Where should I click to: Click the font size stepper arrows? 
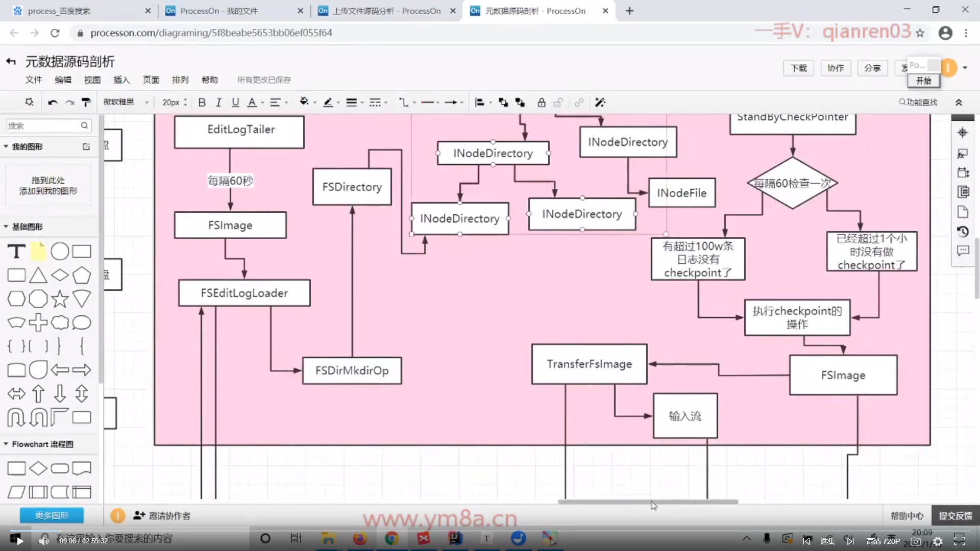click(185, 103)
